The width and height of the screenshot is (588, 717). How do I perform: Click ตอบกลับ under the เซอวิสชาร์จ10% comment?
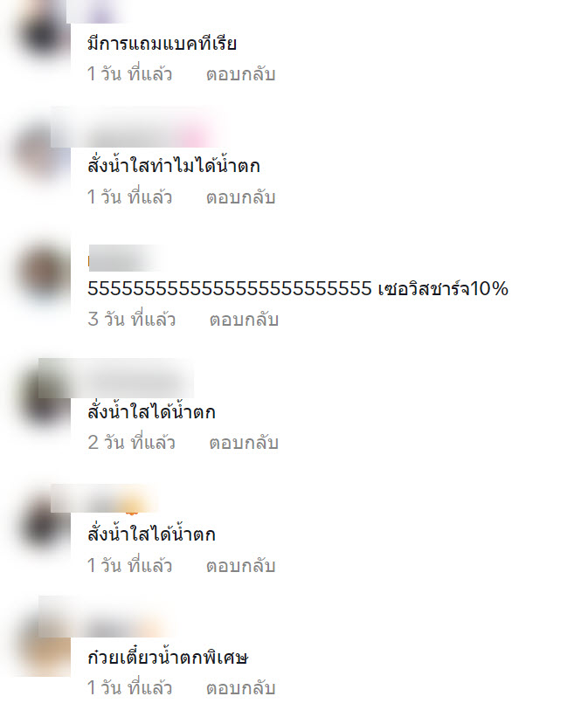tap(244, 319)
